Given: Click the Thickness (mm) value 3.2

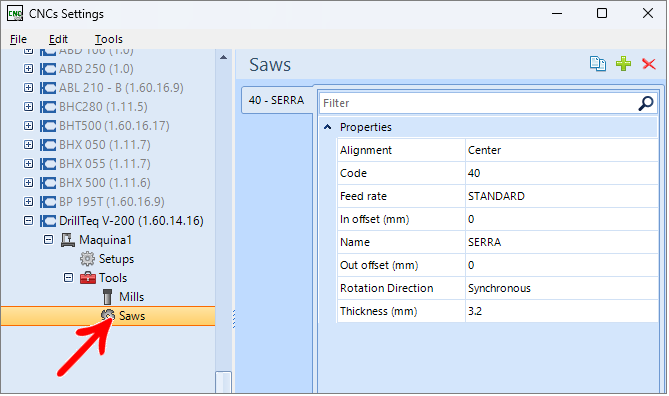Looking at the screenshot, I should (475, 312).
